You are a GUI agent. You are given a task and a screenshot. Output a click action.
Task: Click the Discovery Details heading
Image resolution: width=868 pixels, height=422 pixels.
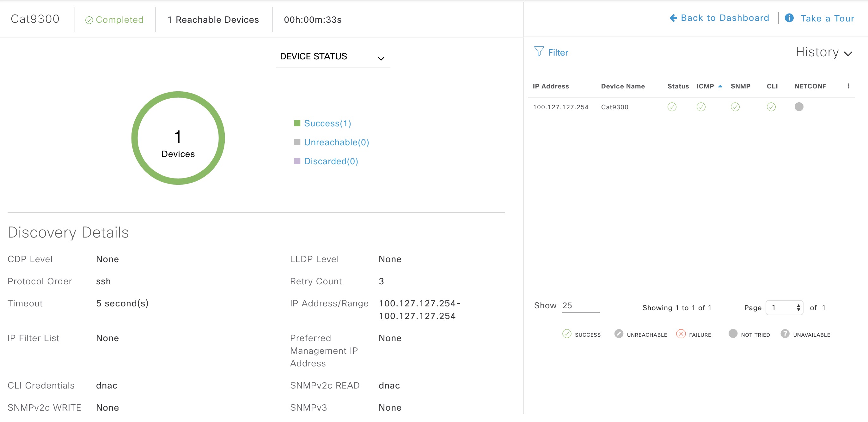[x=68, y=233]
